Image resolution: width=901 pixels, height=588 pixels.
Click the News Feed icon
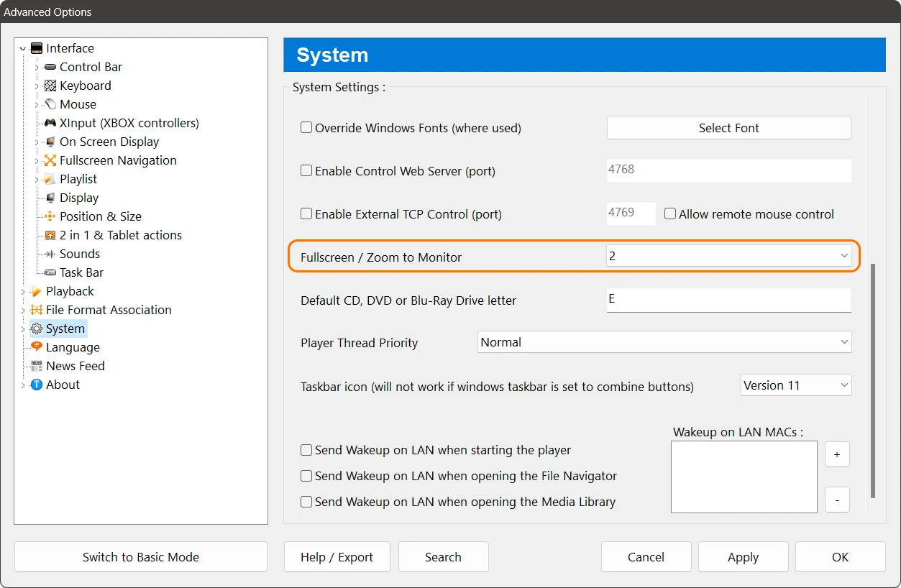[x=37, y=366]
